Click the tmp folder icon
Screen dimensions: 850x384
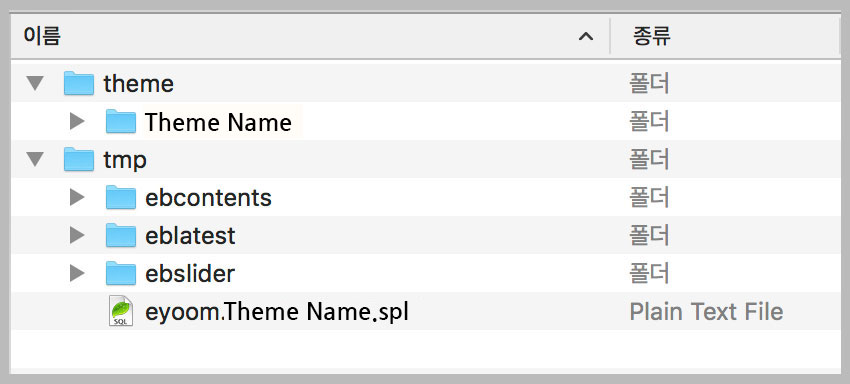(79, 159)
